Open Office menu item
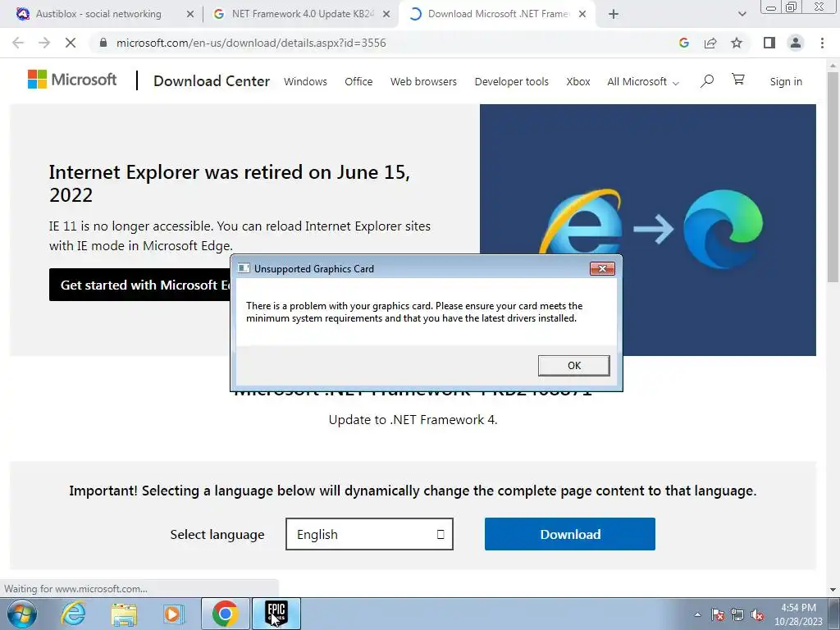This screenshot has width=840, height=630. (358, 81)
